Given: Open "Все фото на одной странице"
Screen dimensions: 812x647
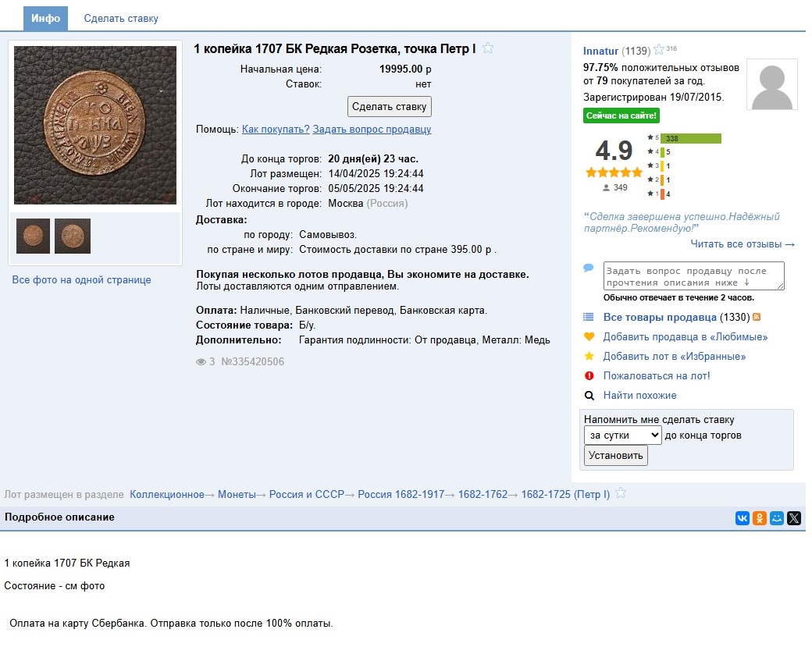Looking at the screenshot, I should (81, 280).
